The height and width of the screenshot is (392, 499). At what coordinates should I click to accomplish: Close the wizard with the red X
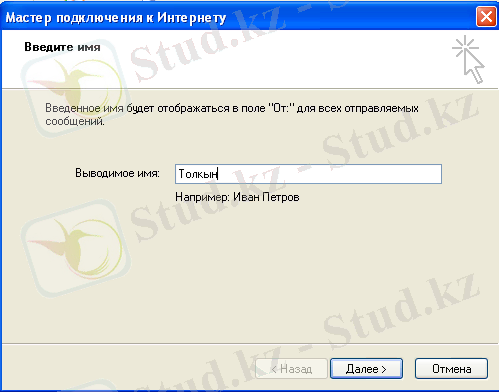tap(486, 17)
